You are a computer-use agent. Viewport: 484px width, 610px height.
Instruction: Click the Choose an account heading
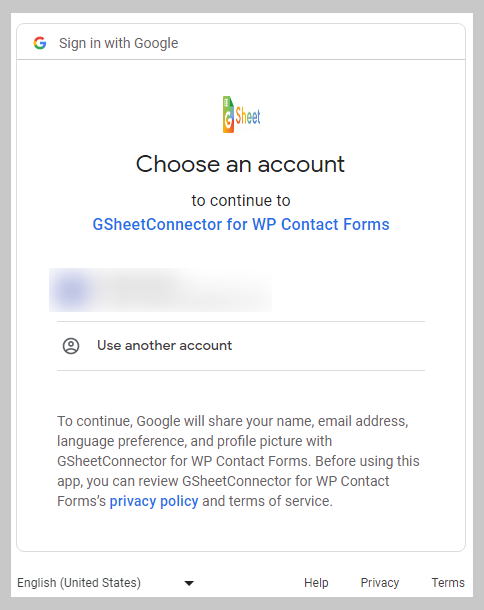tap(240, 164)
